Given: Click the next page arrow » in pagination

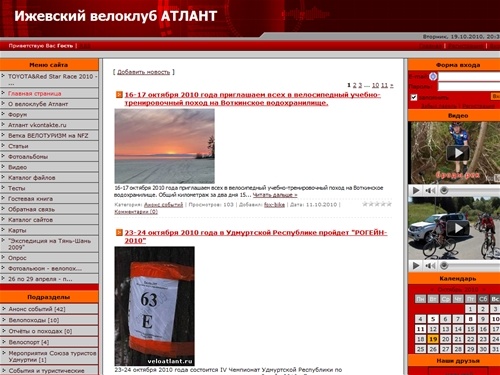Looking at the screenshot, I should click(x=392, y=85).
